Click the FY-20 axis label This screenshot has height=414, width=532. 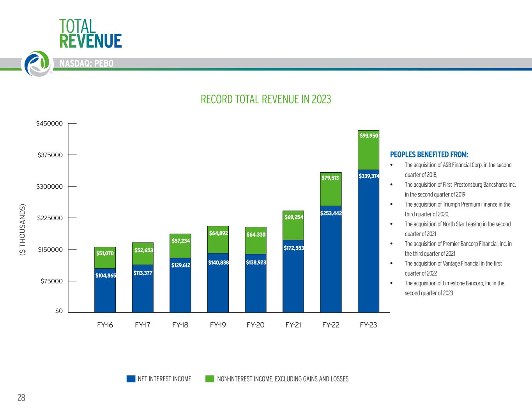click(256, 325)
